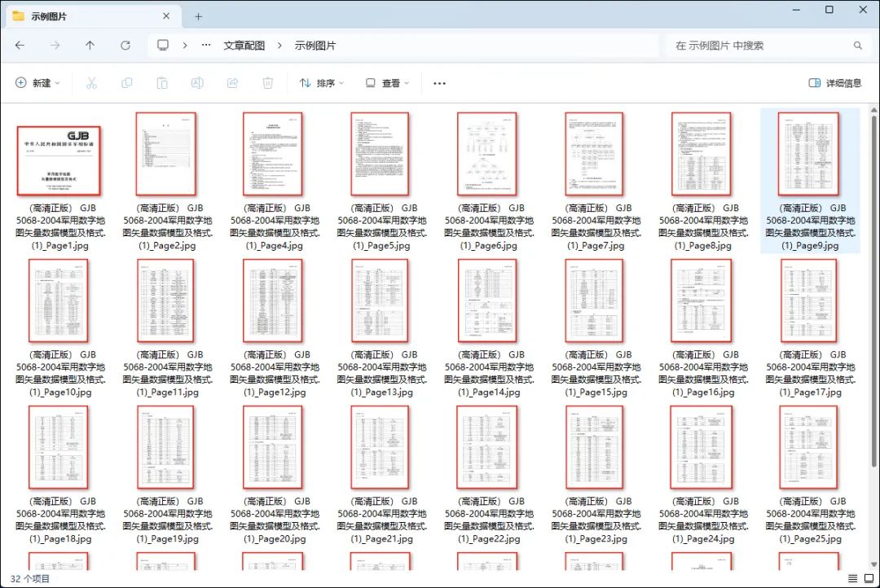
Task: Click the scrollbar down arrow
Action: pos(873,564)
